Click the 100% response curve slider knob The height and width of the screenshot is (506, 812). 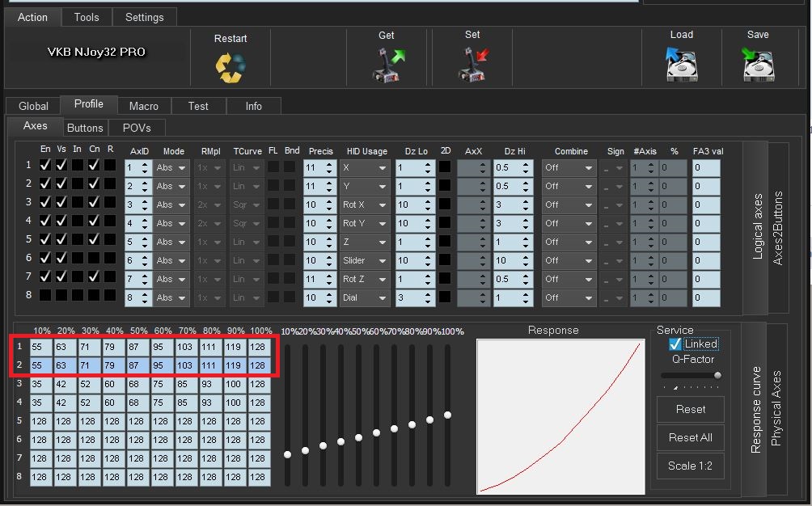pos(447,415)
